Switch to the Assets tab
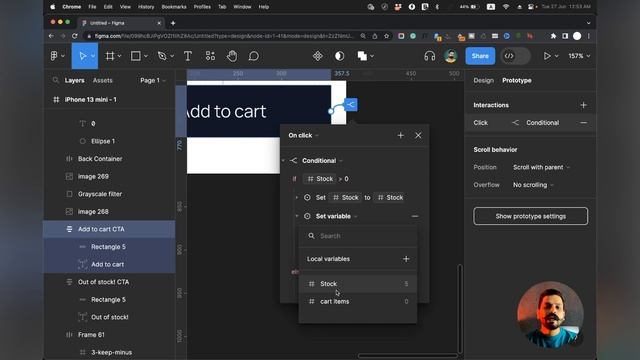 (102, 80)
